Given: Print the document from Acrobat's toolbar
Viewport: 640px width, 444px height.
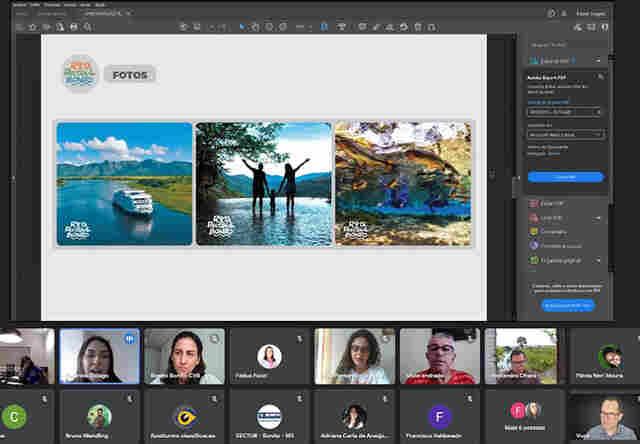Looking at the screenshot, I should pyautogui.click(x=60, y=27).
